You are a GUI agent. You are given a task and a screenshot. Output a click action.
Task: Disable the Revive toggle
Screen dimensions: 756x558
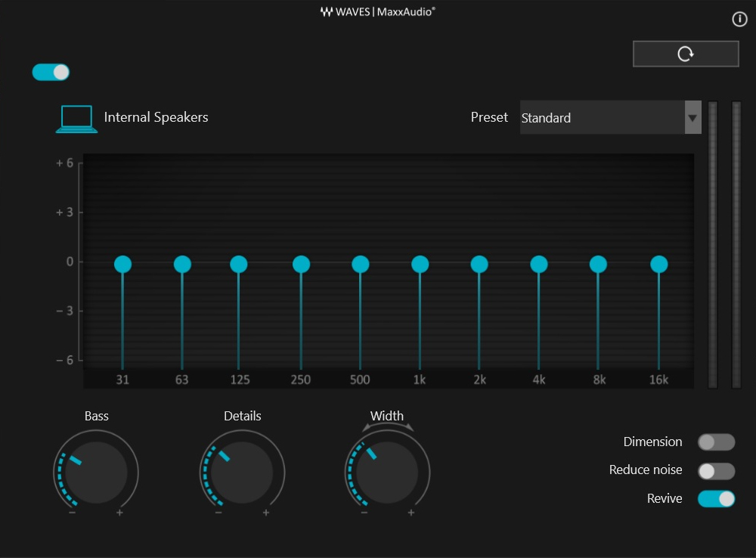pos(716,499)
